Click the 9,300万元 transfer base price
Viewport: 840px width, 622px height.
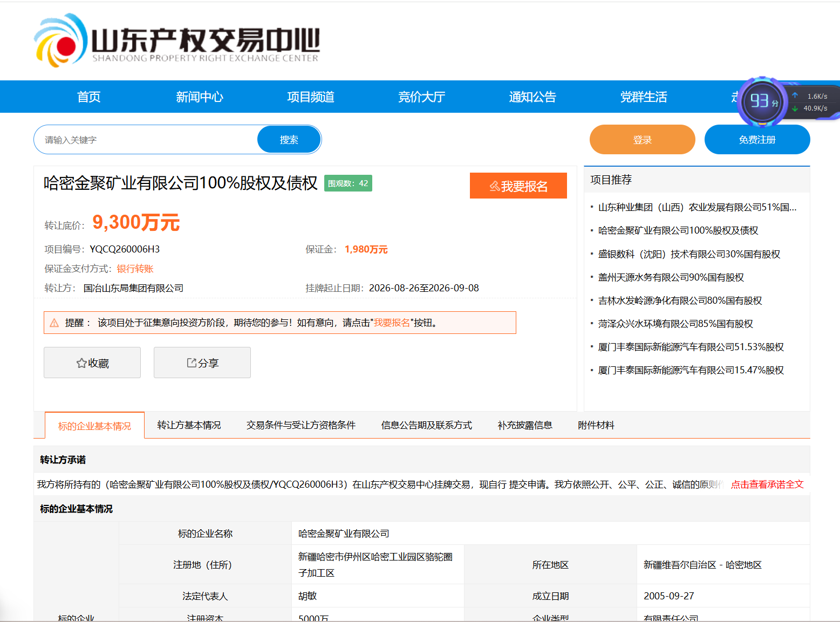[x=136, y=222]
